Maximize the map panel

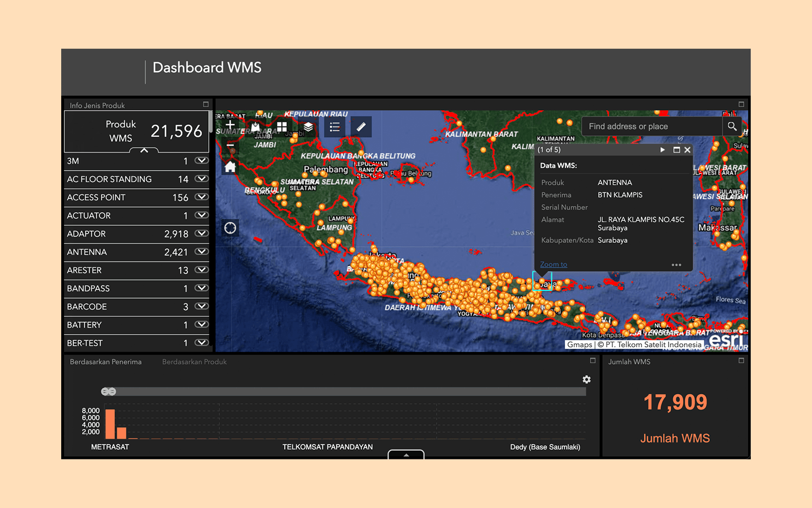pyautogui.click(x=742, y=104)
